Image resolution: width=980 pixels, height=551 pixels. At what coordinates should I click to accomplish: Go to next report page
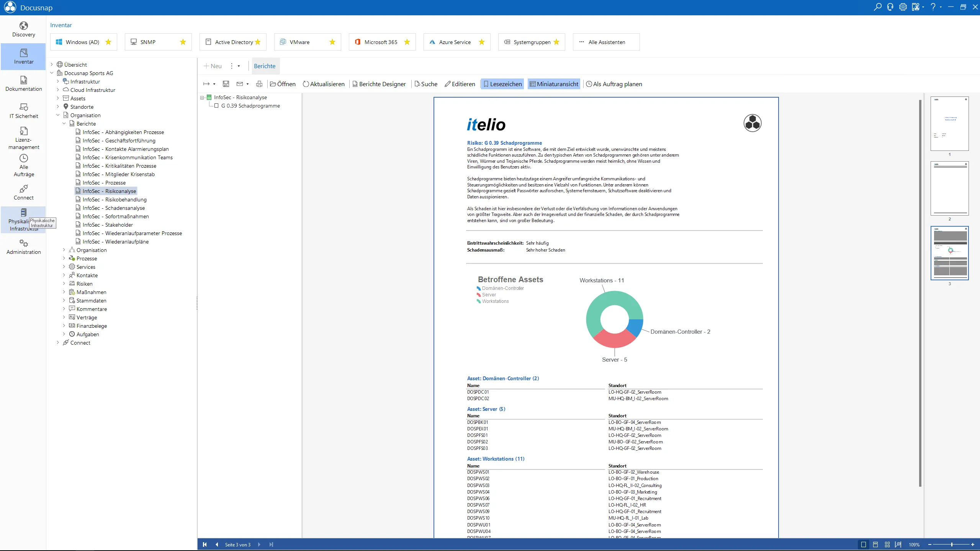(x=259, y=544)
